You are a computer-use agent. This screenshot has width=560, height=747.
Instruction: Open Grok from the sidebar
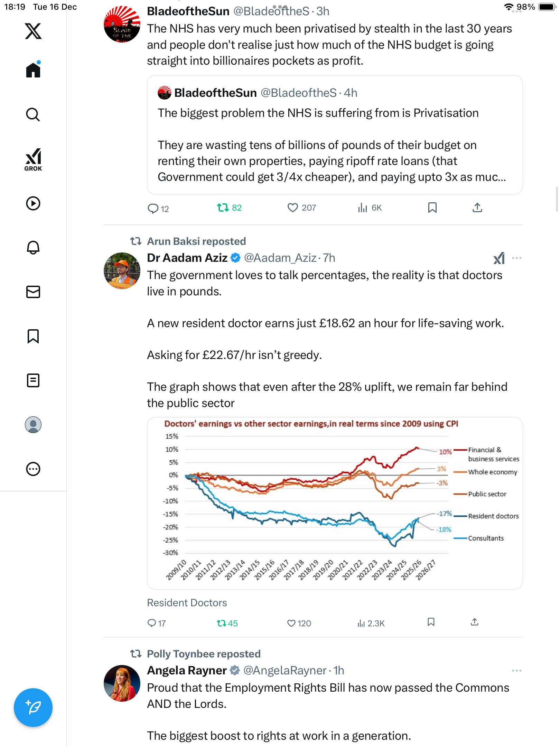click(33, 159)
